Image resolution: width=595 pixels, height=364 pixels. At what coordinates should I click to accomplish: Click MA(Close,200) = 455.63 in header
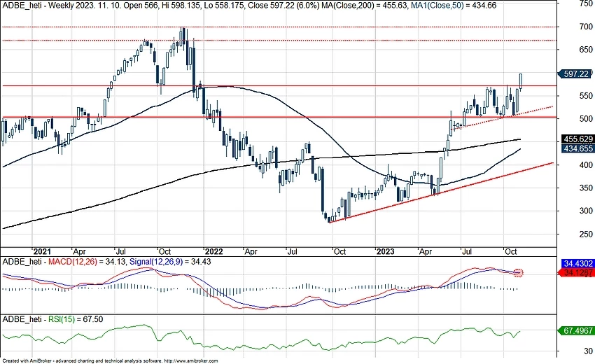365,6
